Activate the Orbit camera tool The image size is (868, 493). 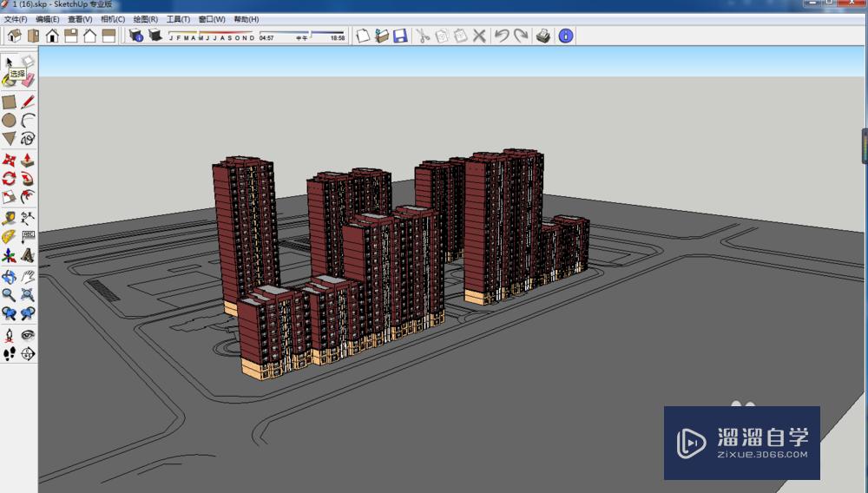[x=9, y=277]
